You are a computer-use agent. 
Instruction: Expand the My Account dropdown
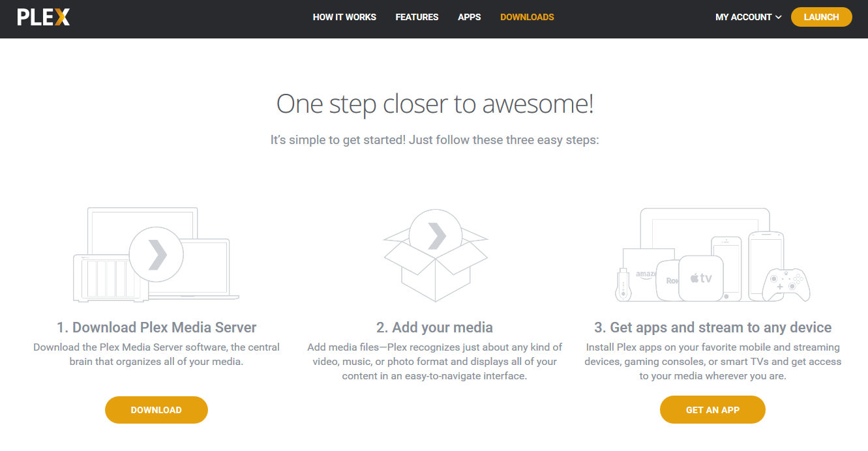[x=748, y=17]
